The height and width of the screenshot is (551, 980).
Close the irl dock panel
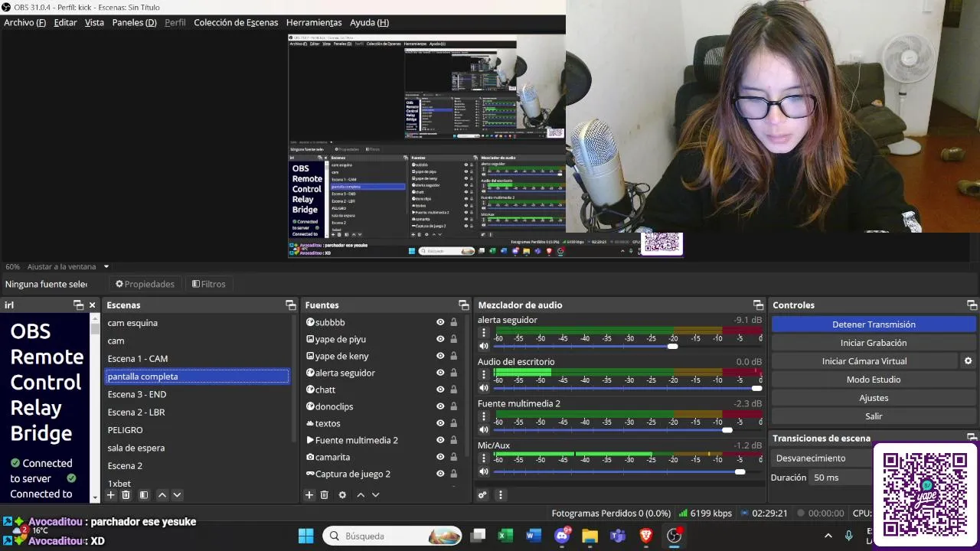coord(93,305)
